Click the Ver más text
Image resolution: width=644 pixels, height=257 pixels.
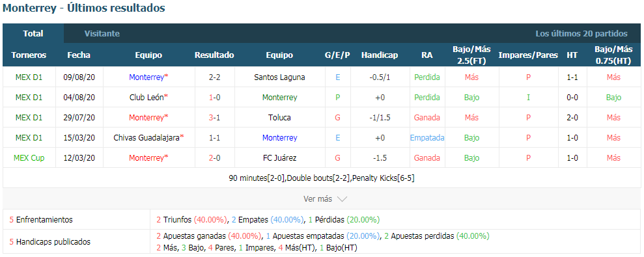tap(318, 199)
